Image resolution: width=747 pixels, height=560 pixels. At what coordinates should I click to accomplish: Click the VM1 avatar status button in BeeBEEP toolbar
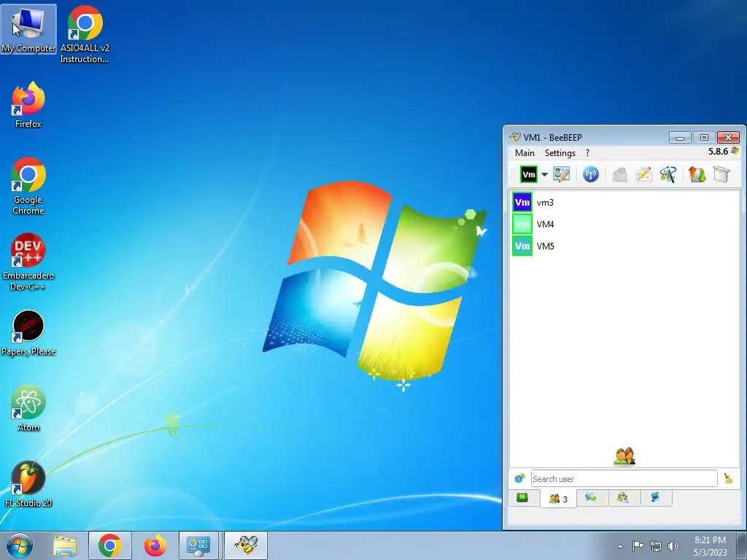point(528,174)
